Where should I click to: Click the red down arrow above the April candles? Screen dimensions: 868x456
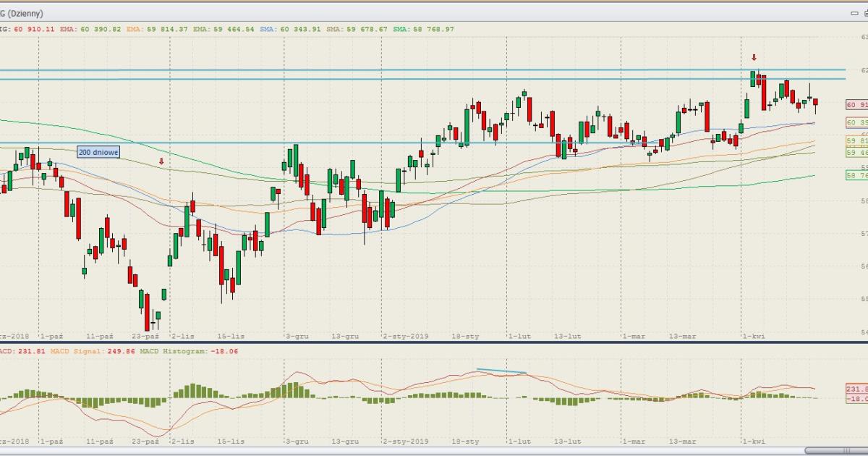pos(754,58)
